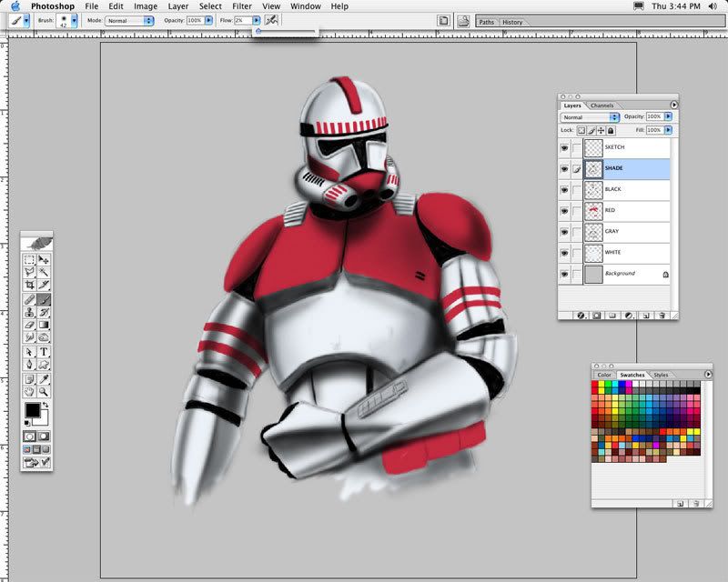Image resolution: width=728 pixels, height=582 pixels.
Task: Select the Gradient tool
Action: (44, 325)
